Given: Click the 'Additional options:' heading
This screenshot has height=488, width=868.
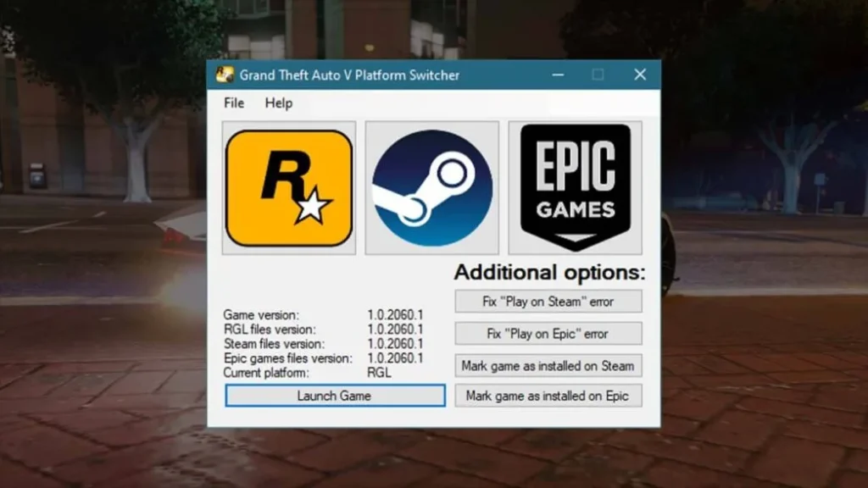Looking at the screenshot, I should coord(548,273).
